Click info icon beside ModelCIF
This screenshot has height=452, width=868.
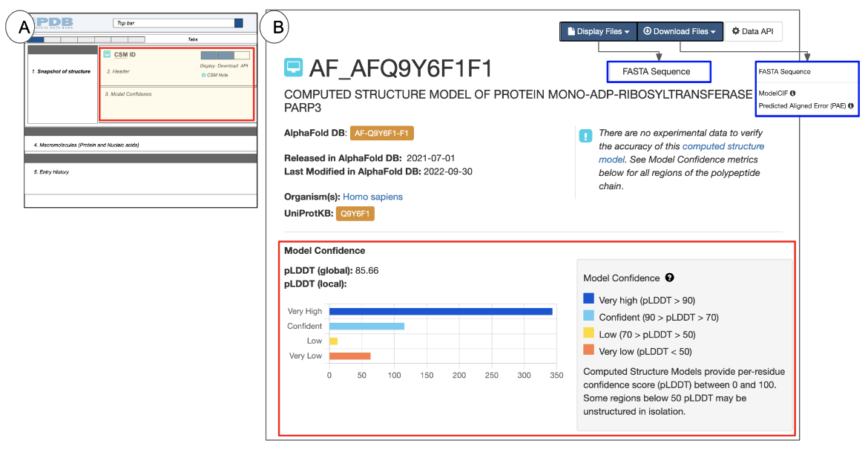click(793, 93)
